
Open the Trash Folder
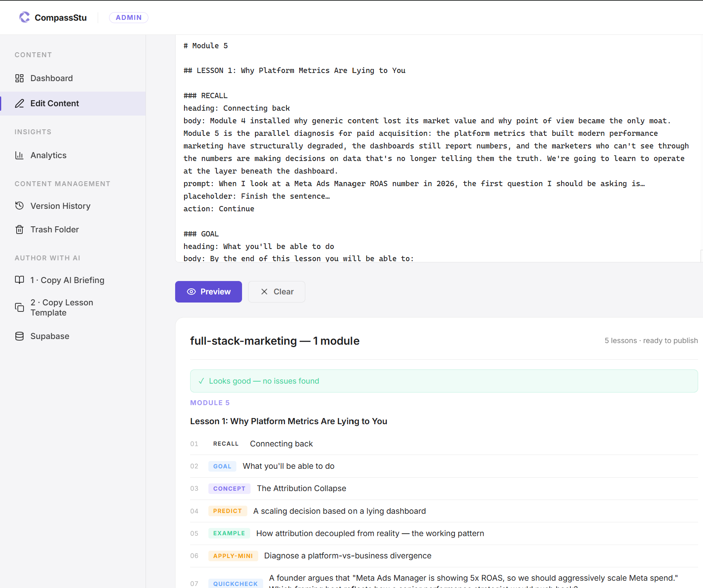[73, 230]
